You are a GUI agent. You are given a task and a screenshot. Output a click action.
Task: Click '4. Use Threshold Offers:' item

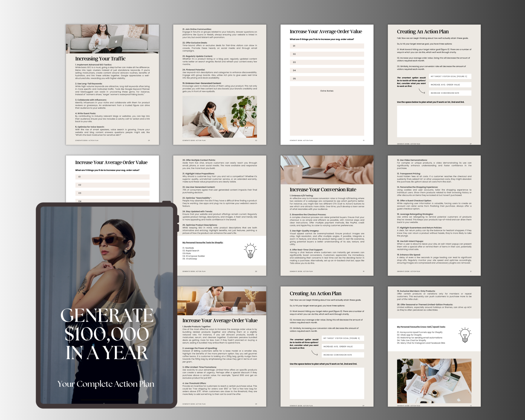[194, 383]
